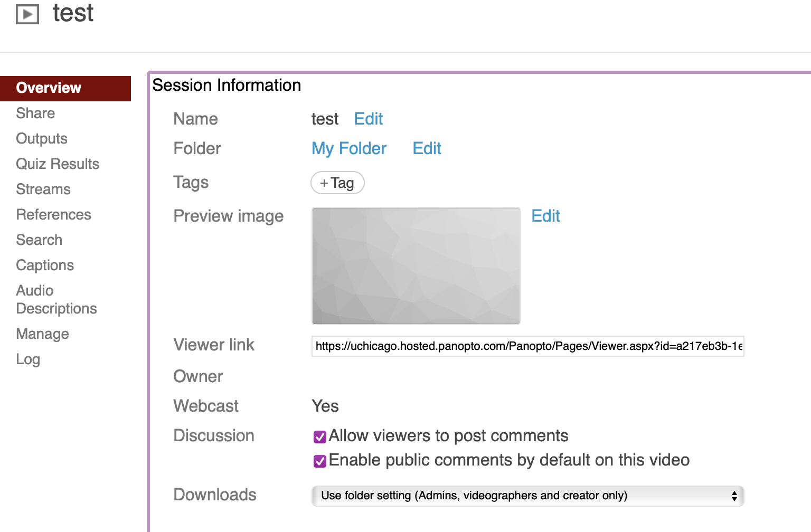Image resolution: width=811 pixels, height=532 pixels.
Task: Open the Share tab
Action: (35, 113)
